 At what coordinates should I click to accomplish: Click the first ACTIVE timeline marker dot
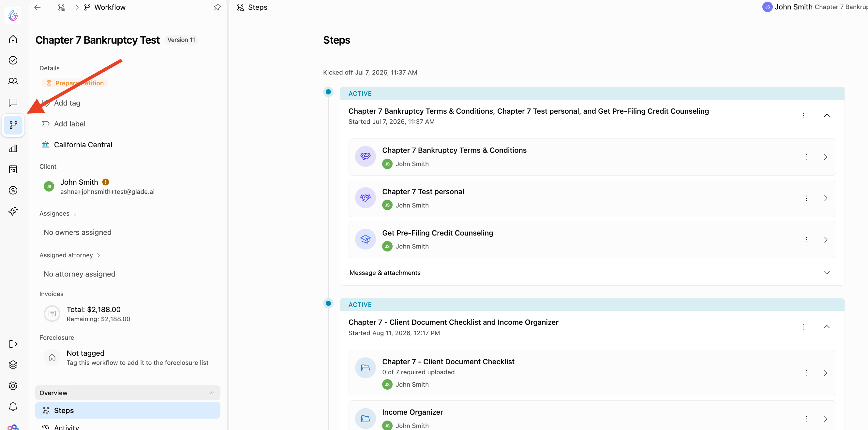tap(328, 92)
